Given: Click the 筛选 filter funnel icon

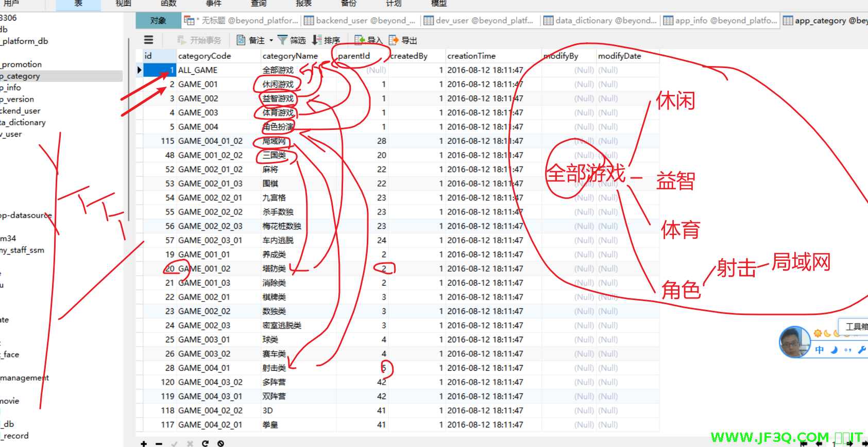Looking at the screenshot, I should tap(282, 40).
